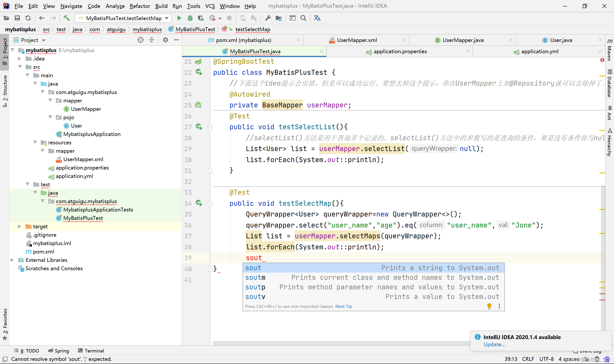This screenshot has height=364, width=614.
Task: Toggle the Project tool window stripe button
Action: tap(5, 52)
